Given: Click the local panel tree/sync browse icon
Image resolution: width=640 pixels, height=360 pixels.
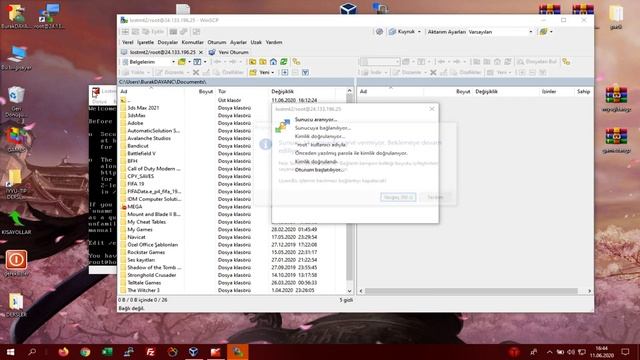Looking at the screenshot, I should pos(296,62).
